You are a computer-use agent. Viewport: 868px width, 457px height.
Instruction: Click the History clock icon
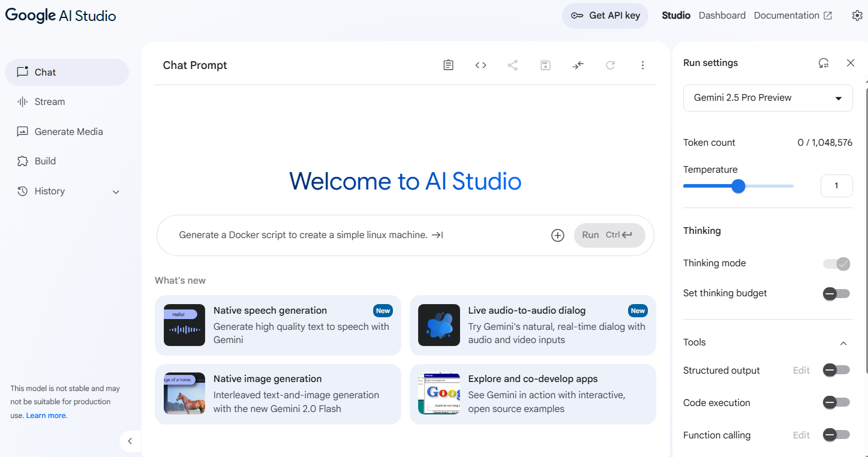23,191
